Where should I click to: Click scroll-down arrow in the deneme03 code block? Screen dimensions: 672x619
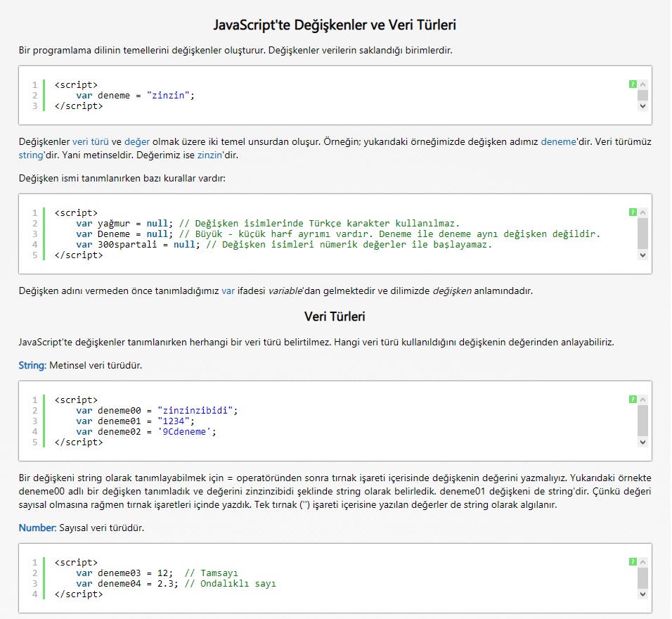pos(642,594)
